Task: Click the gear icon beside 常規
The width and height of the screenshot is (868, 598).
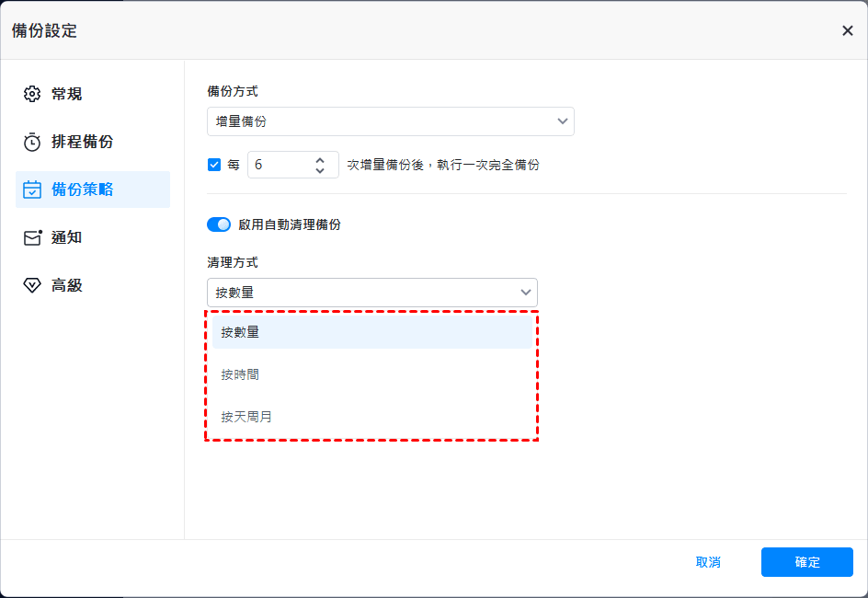Action: (32, 94)
